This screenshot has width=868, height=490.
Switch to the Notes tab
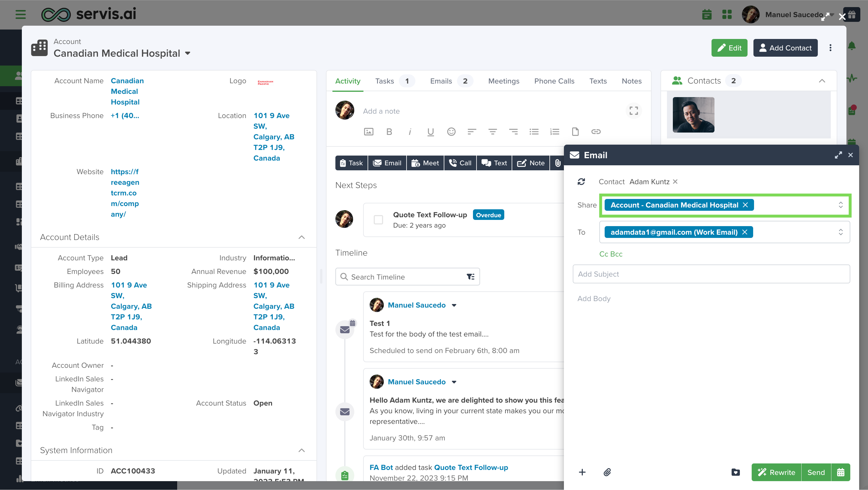pyautogui.click(x=632, y=81)
